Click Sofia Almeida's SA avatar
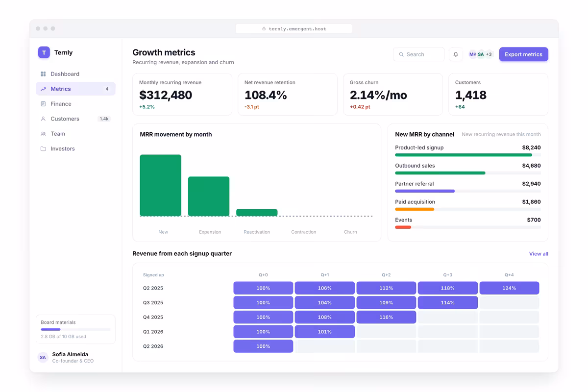This screenshot has width=588, height=392. 43,358
